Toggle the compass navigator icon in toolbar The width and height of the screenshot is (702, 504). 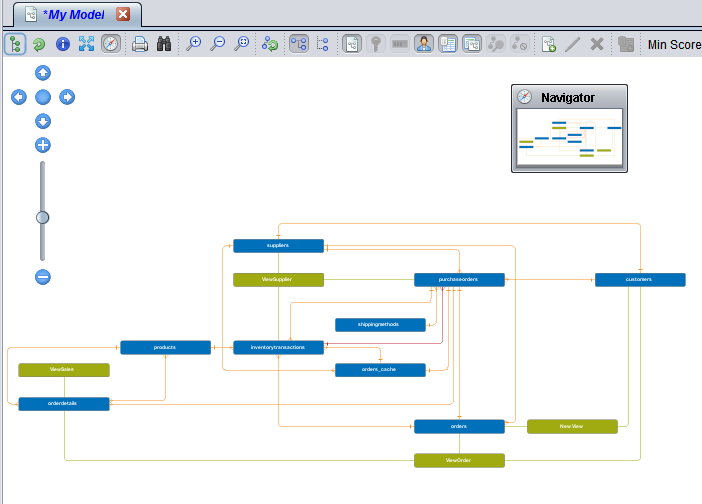(x=111, y=44)
